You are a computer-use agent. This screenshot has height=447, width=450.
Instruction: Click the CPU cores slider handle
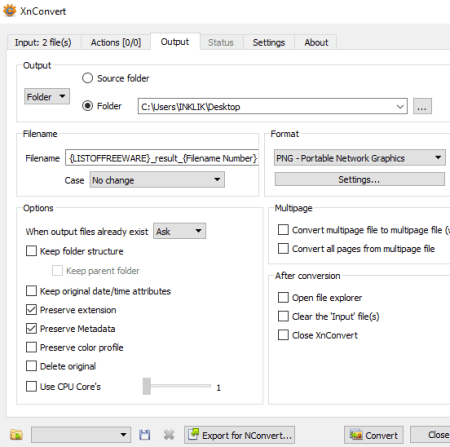pos(147,387)
